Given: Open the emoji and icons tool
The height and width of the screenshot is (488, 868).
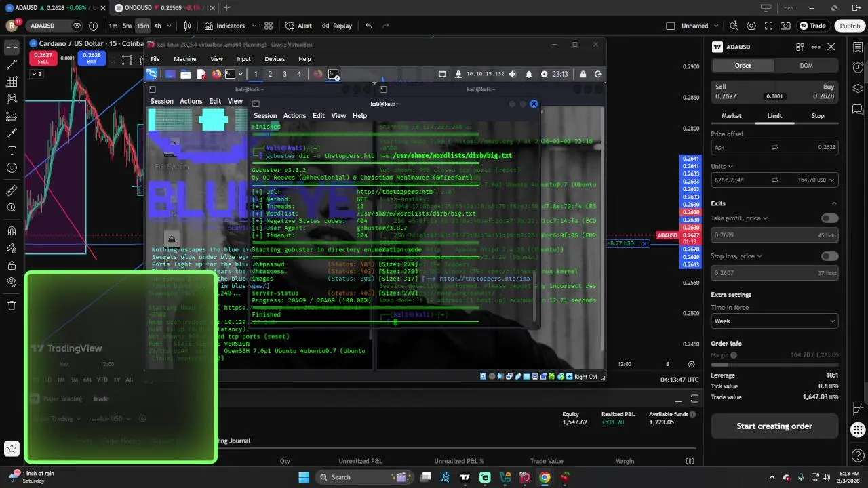Looking at the screenshot, I should 12,167.
